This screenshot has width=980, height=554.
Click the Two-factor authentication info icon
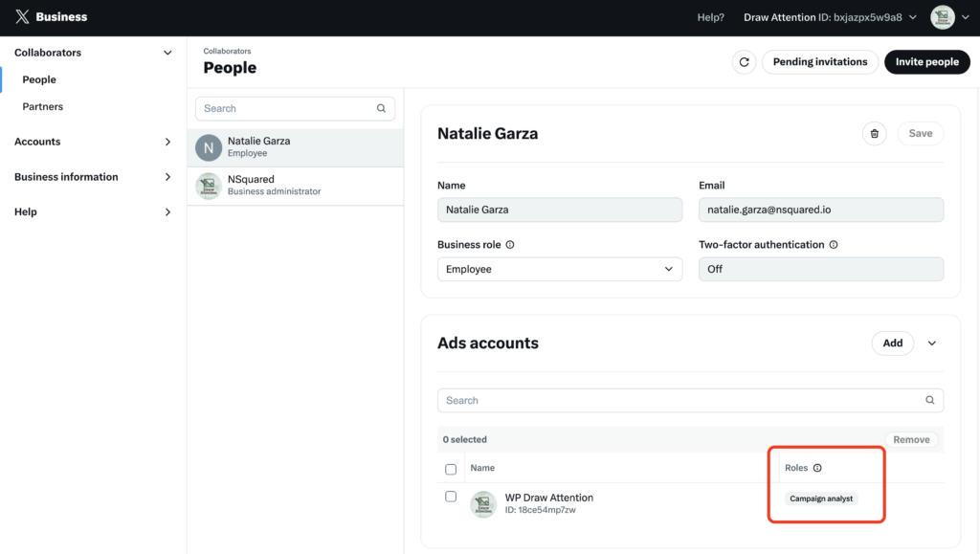tap(833, 244)
